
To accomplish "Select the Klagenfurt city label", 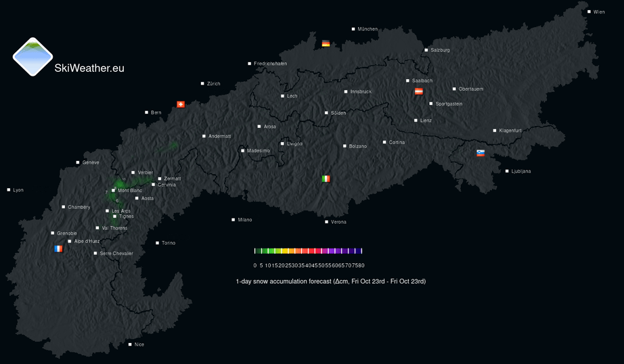I will coord(510,131).
